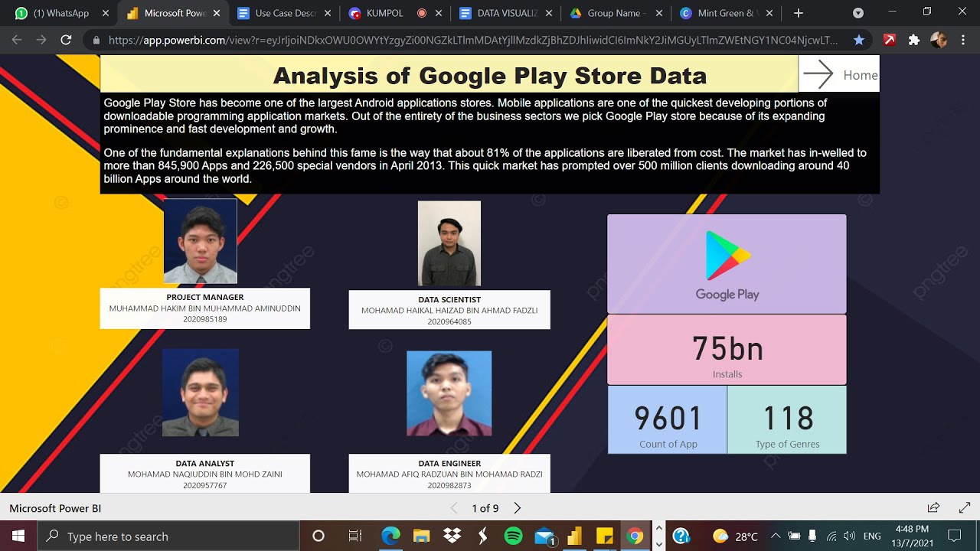Switch to the Mint Green Canva tab
Viewport: 980px width, 551px height.
coord(727,13)
